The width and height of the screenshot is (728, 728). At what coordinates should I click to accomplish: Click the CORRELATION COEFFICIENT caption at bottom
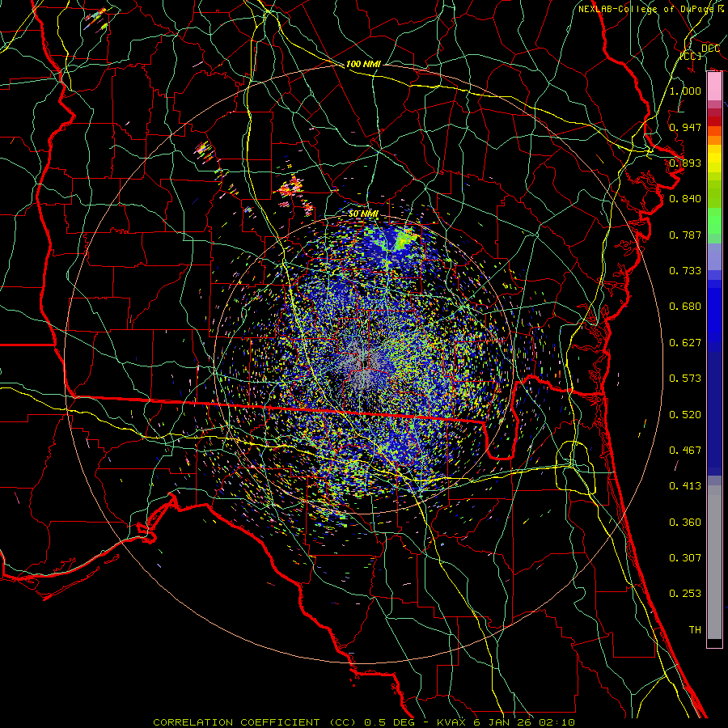click(x=364, y=722)
